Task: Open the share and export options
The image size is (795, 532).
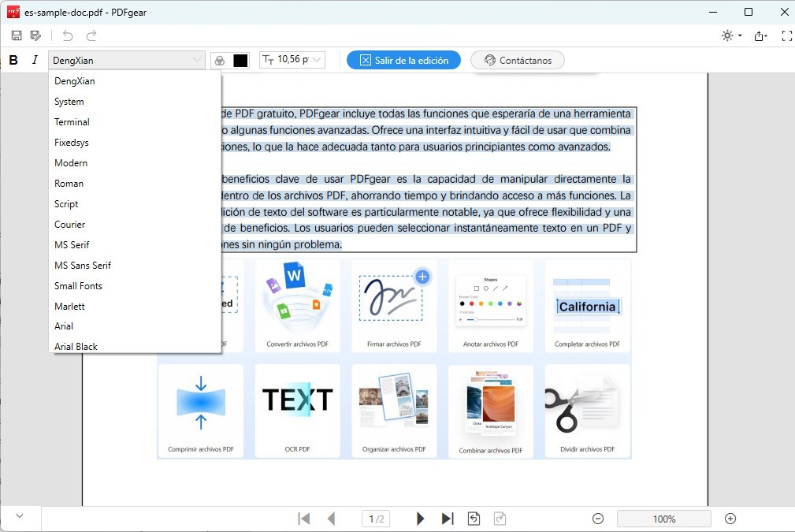Action: click(760, 35)
